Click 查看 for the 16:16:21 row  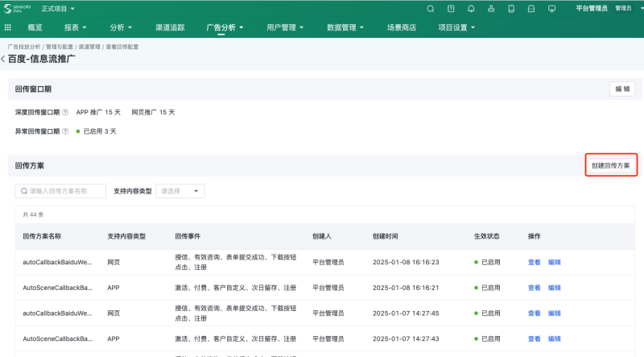[x=534, y=288]
